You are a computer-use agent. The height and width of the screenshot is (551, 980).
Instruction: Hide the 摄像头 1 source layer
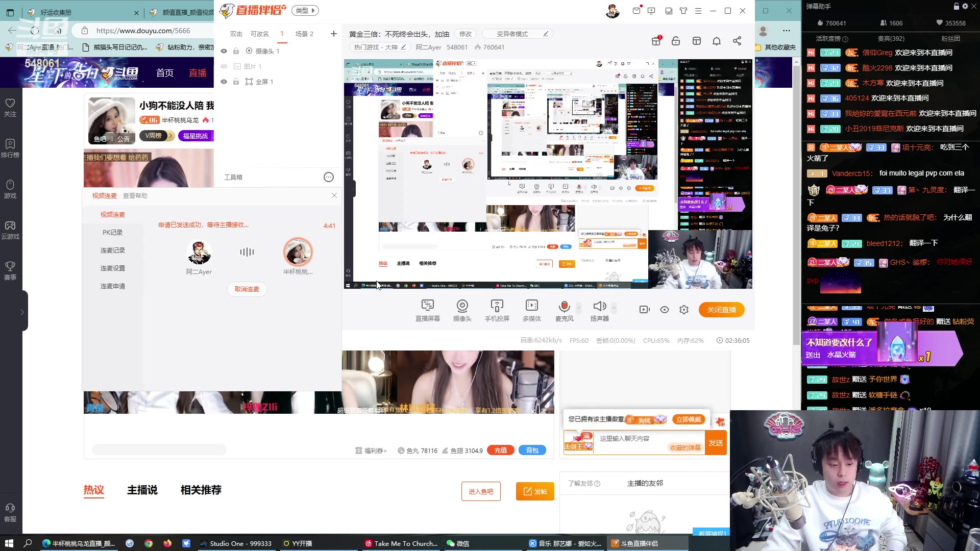click(224, 51)
